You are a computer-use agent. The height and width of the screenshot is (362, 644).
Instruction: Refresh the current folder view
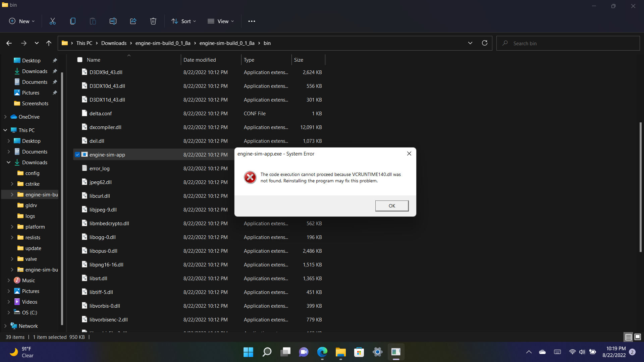pyautogui.click(x=484, y=43)
